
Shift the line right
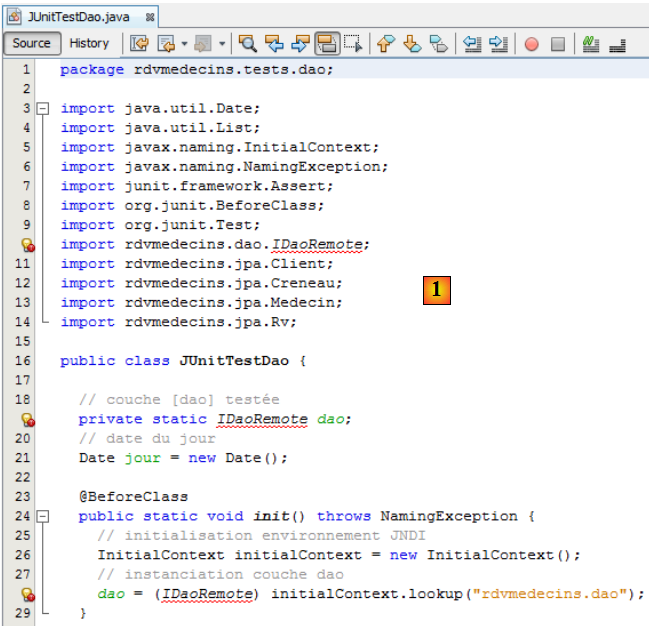(x=497, y=44)
